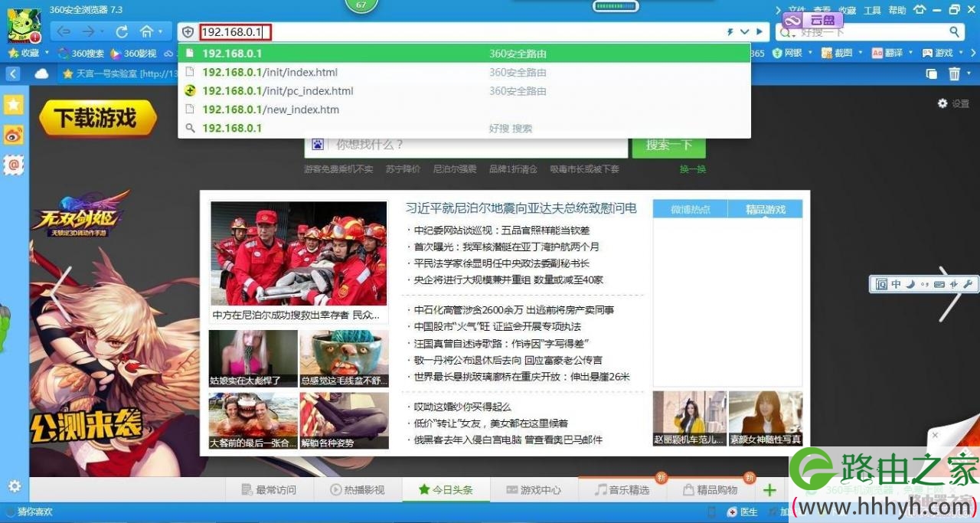
Task: Open the 设置 settings on page
Action: [954, 103]
